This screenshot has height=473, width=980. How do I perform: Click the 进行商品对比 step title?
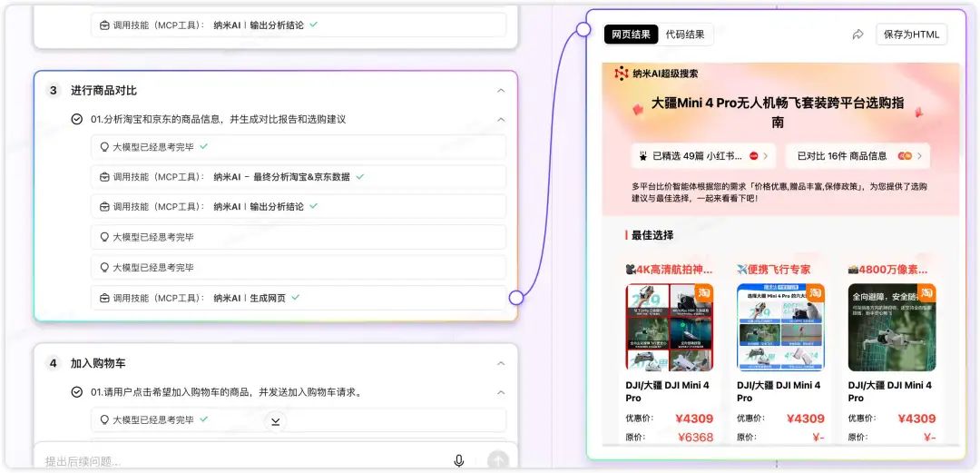103,91
